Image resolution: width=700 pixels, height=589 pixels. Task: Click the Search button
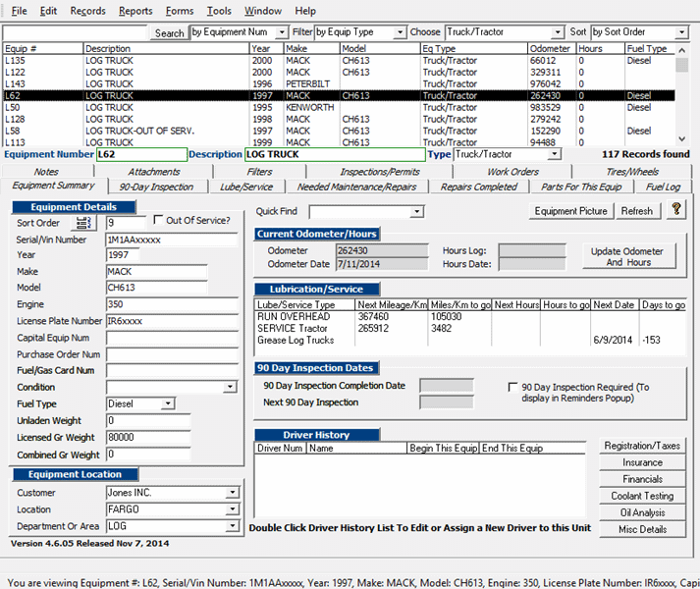click(169, 33)
